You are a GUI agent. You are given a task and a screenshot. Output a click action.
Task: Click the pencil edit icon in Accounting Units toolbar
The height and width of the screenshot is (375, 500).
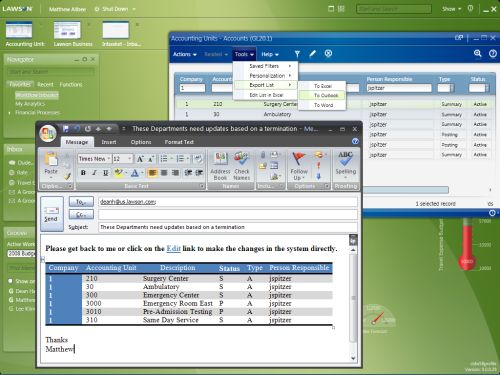(x=312, y=54)
